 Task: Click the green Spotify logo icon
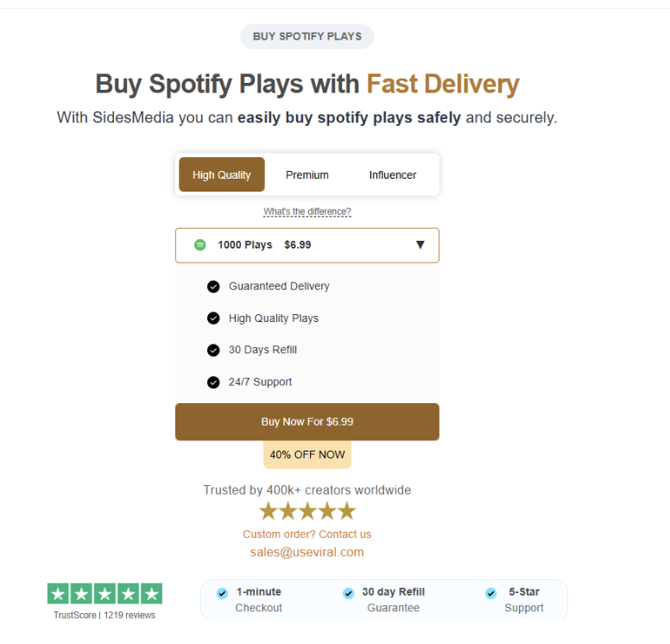[200, 245]
